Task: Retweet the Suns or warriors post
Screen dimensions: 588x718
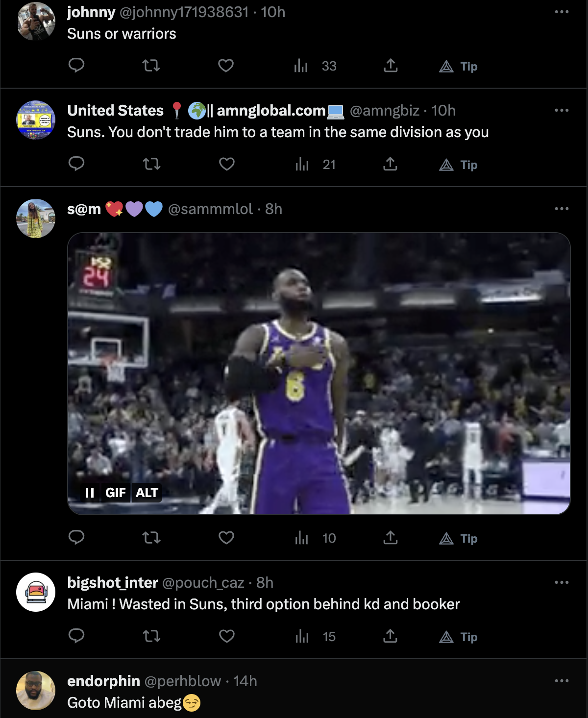Action: [152, 67]
